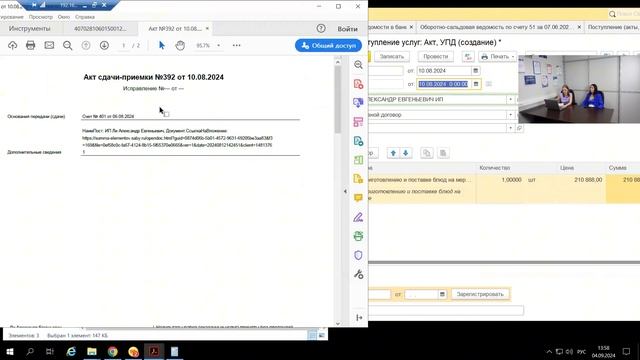Screen dimensions: 640x360
Task: Click the PDF vertical scrollbar thumb
Action: 338,99
